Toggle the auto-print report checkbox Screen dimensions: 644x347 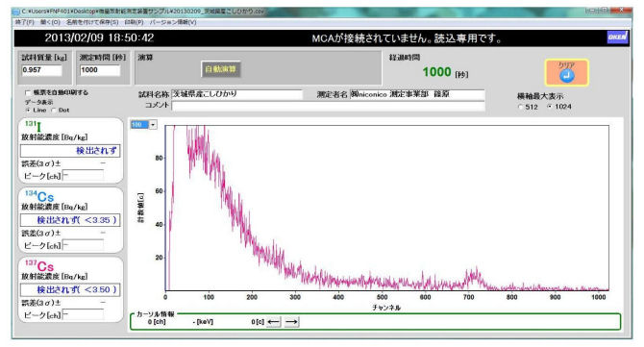28,93
